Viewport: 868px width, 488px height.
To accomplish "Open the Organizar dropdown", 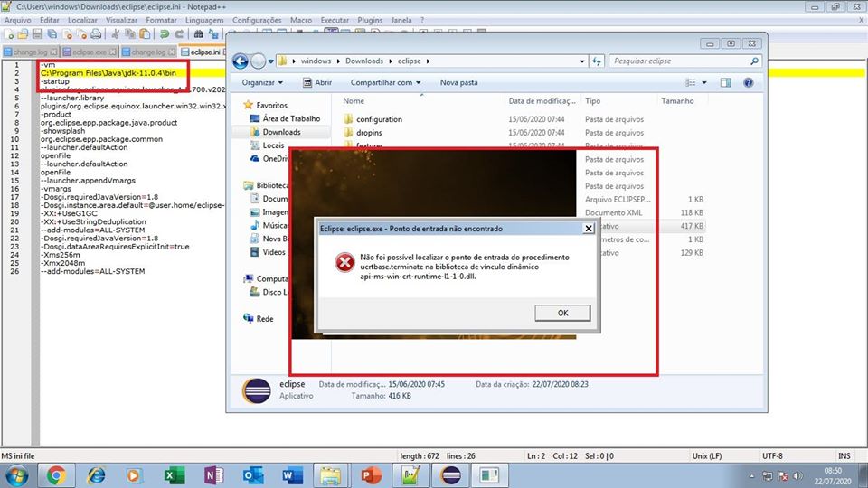I will 262,82.
